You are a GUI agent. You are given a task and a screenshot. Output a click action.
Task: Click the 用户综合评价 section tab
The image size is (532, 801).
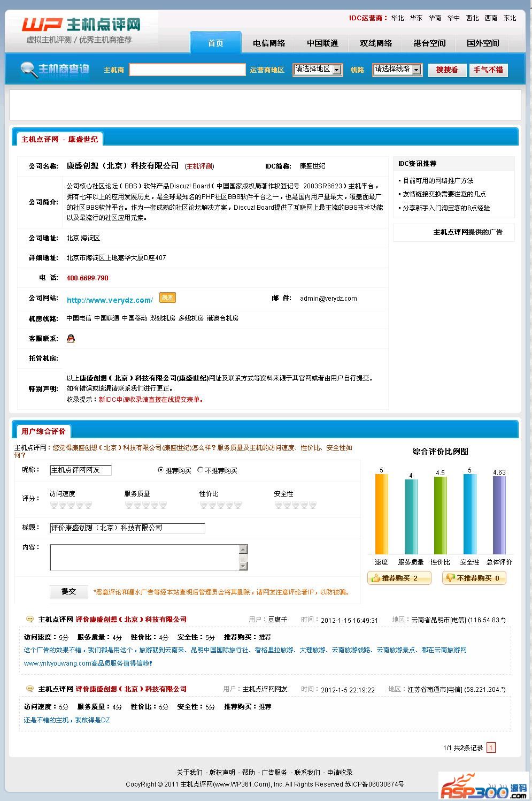[x=43, y=431]
